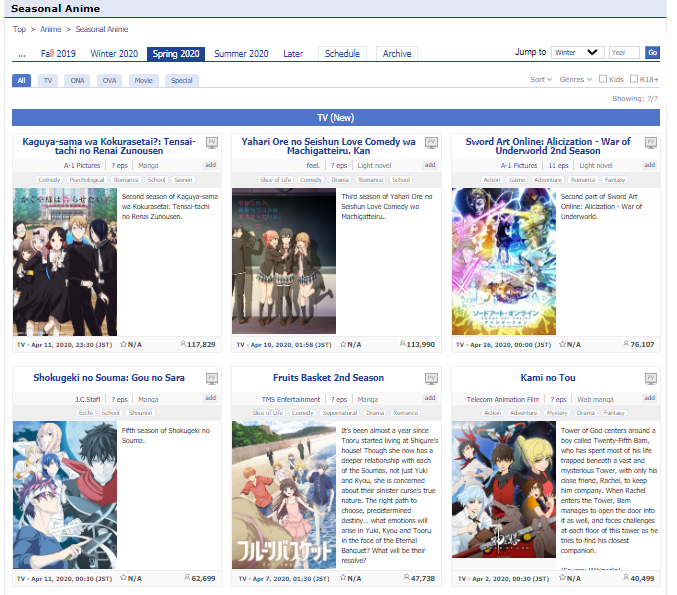Add Kaguya-sama to your list
Viewport: 677px width, 595px height.
pos(210,165)
